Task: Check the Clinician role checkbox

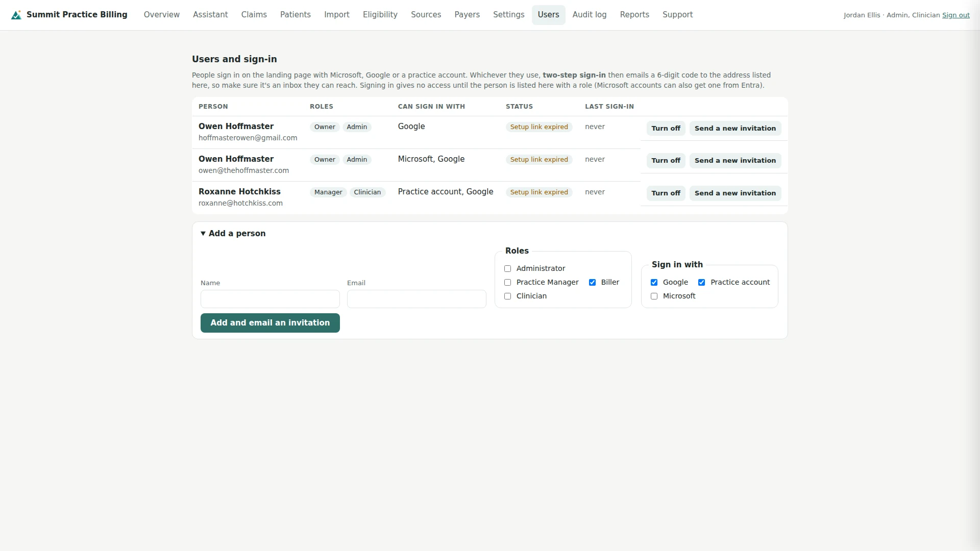Action: [507, 296]
